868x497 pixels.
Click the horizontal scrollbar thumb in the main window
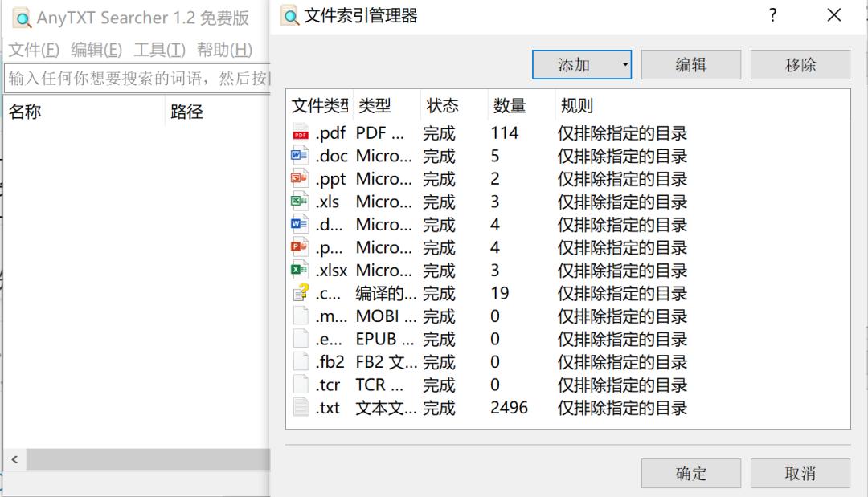coord(149,459)
